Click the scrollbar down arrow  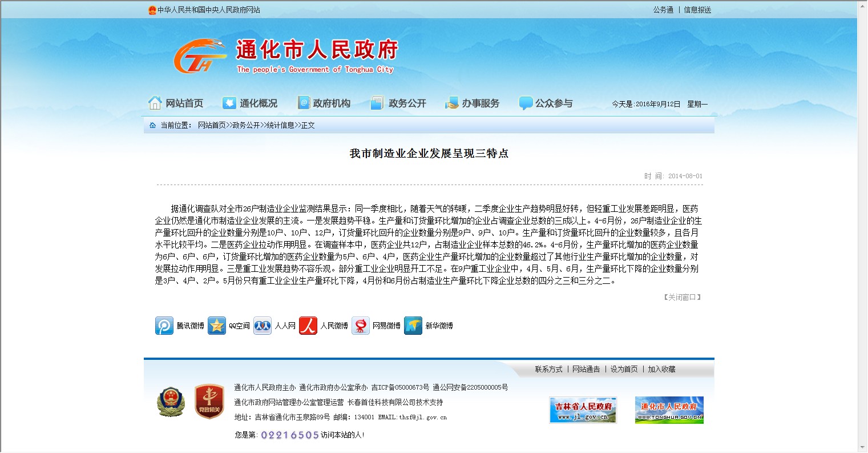coord(862,447)
